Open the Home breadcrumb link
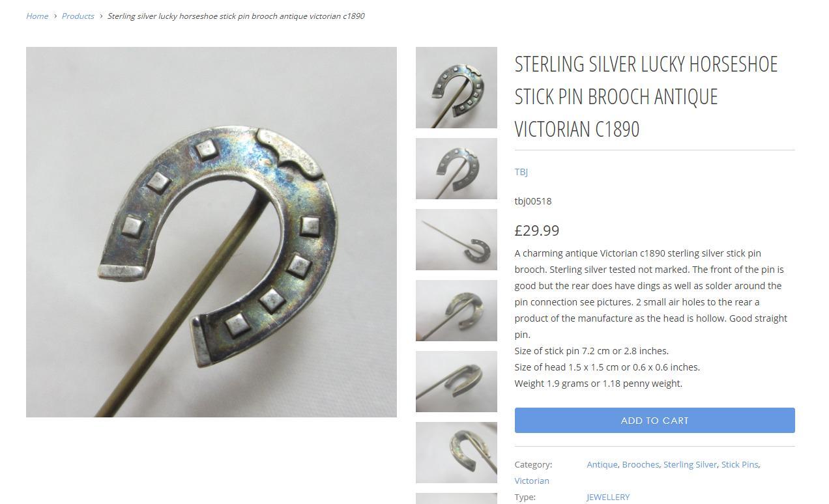Screen dimensions: 829x504 37,16
